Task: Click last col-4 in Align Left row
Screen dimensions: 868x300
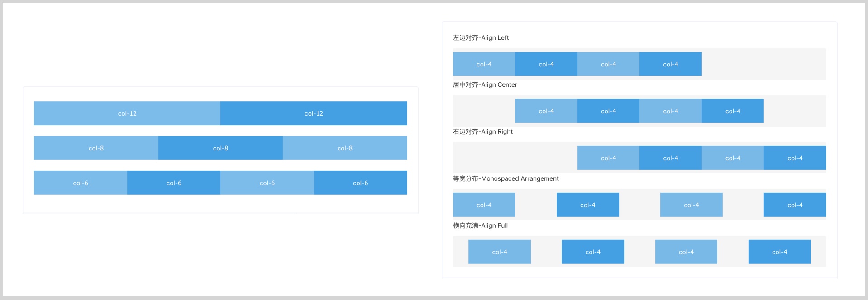Action: 671,64
